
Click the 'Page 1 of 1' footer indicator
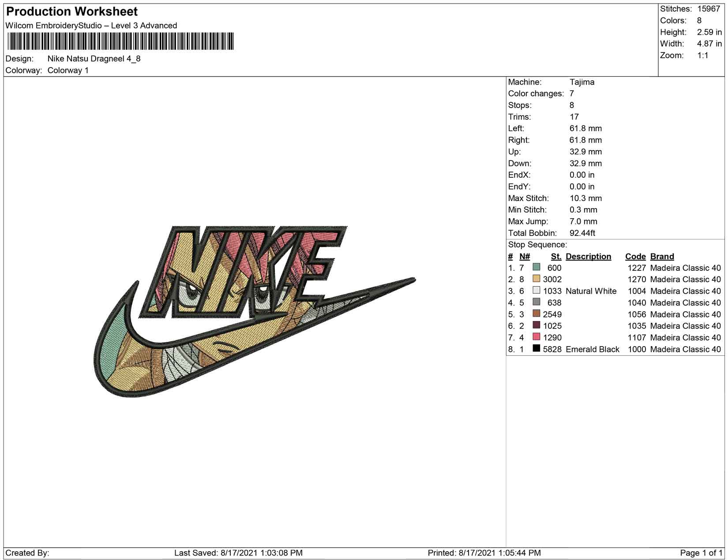701,553
